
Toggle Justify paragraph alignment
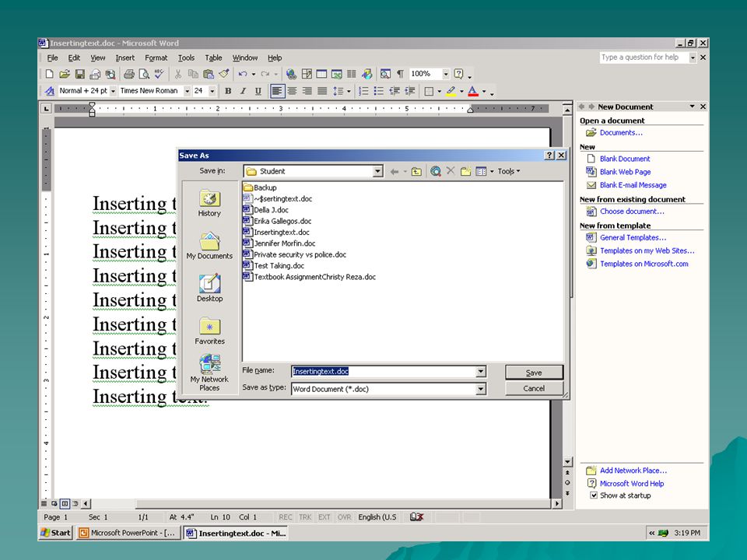[322, 91]
